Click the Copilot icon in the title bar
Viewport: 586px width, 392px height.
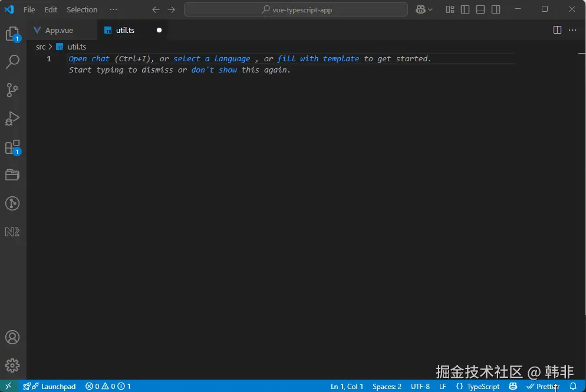[x=421, y=9]
